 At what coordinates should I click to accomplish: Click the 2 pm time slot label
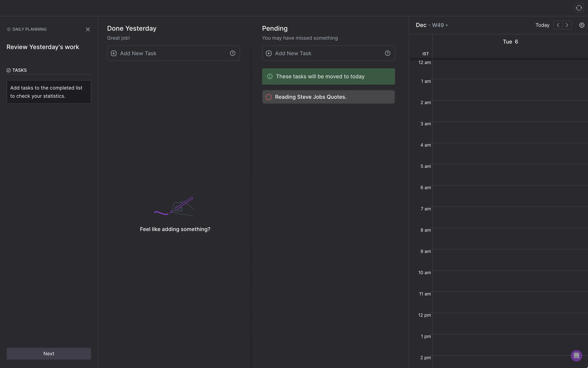pos(425,358)
